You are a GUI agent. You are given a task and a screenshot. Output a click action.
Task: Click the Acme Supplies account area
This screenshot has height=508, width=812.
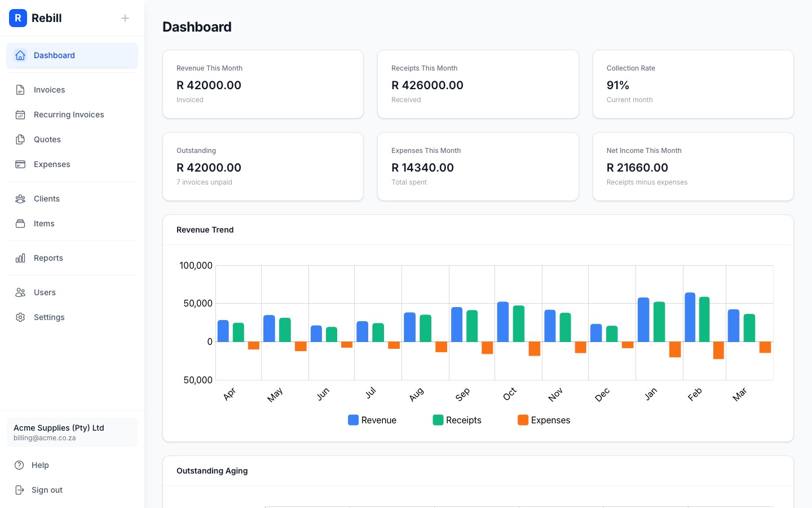[x=72, y=432]
